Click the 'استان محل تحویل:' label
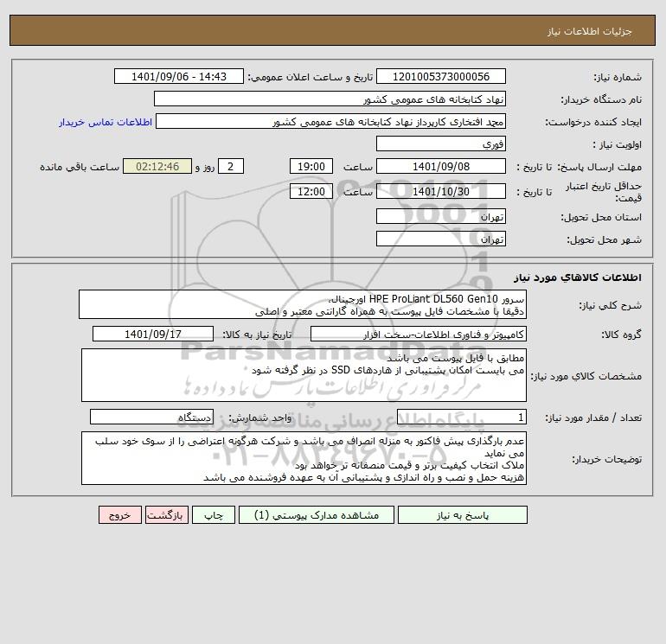Image resolution: width=666 pixels, height=644 pixels. pyautogui.click(x=601, y=217)
